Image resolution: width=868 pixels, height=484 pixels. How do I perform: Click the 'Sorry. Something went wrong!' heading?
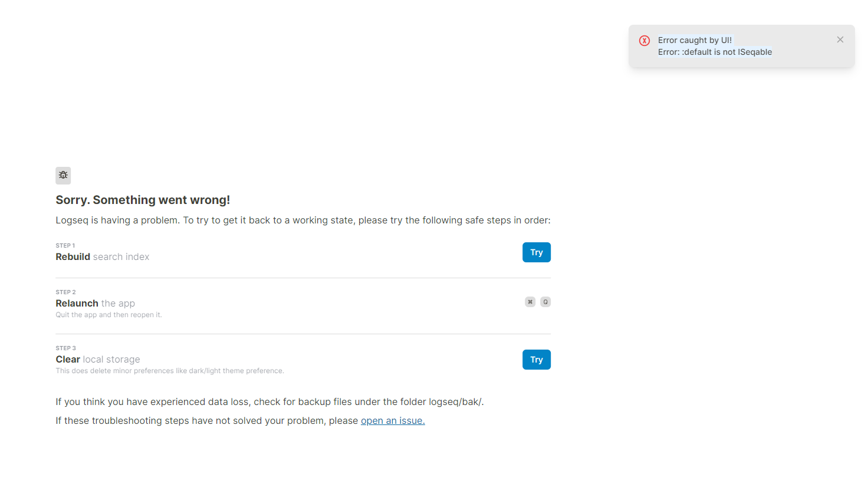[143, 200]
